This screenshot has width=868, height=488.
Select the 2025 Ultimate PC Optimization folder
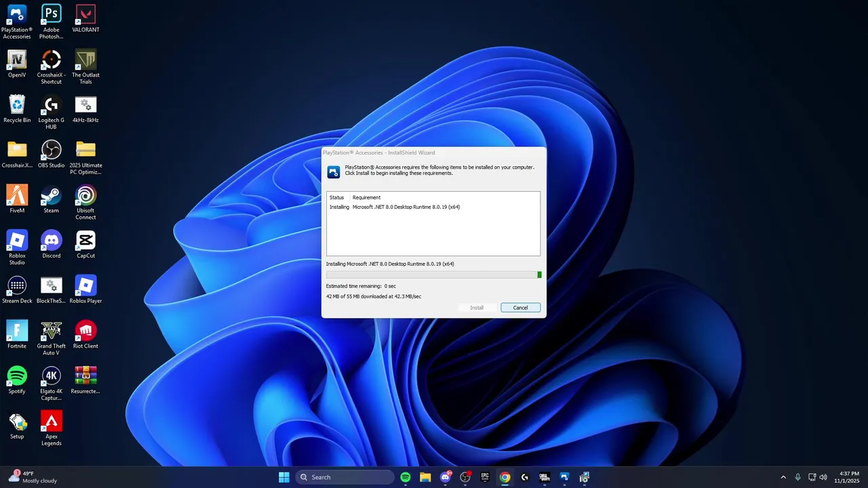point(85,157)
